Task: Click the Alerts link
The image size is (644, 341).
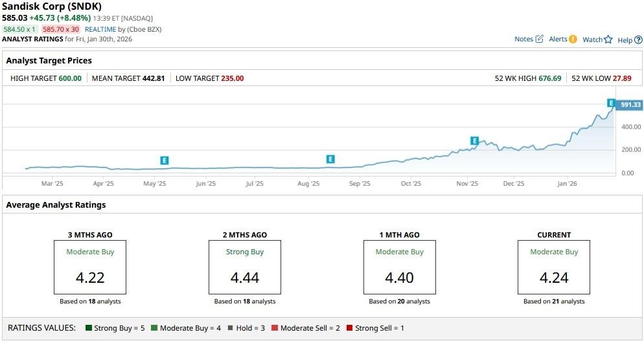Action: [x=558, y=39]
